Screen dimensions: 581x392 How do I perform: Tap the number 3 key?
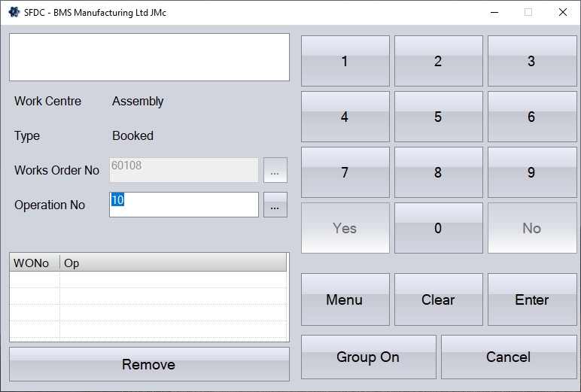click(x=531, y=62)
